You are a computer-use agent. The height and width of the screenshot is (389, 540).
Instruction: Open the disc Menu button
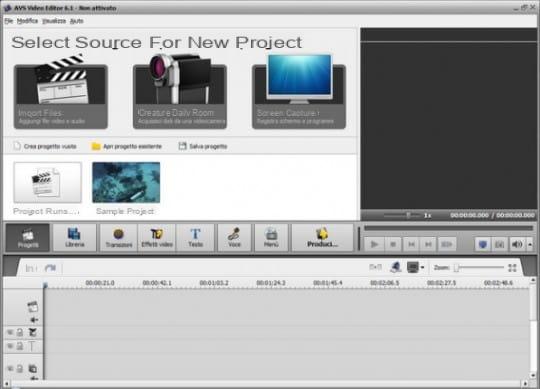[x=271, y=238]
